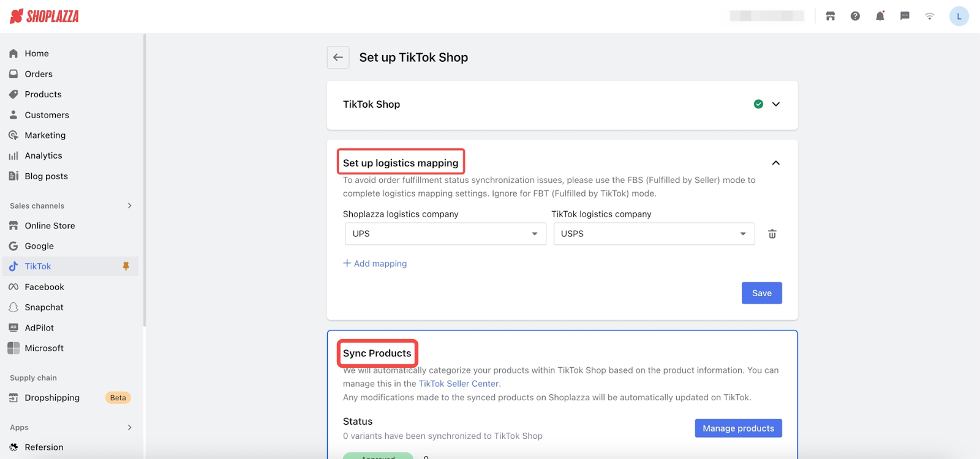Click the wifi signal icon

[x=930, y=17]
